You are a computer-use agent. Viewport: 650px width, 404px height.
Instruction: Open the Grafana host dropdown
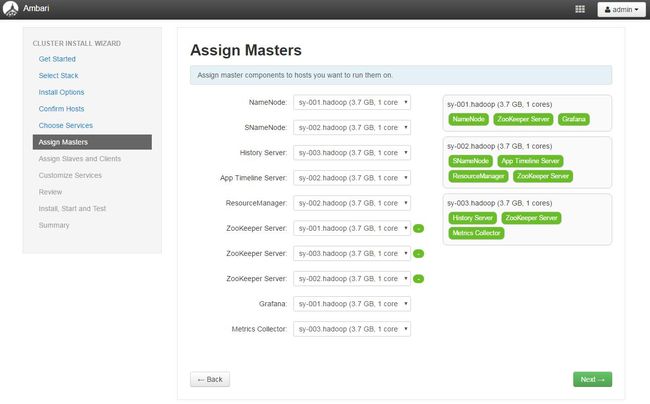pyautogui.click(x=352, y=304)
